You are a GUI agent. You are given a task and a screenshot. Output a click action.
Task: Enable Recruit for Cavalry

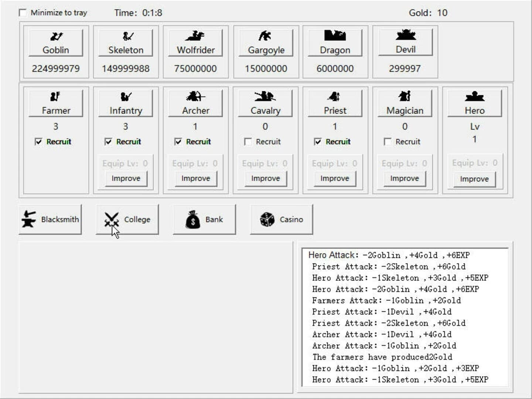248,141
